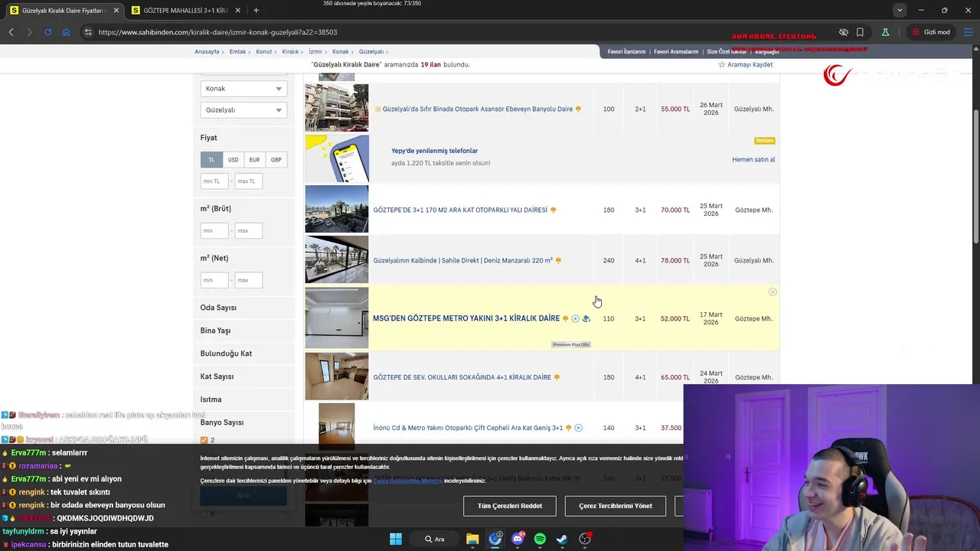This screenshot has width=980, height=551.
Task: Go back with the browser back arrow
Action: pos(11,32)
